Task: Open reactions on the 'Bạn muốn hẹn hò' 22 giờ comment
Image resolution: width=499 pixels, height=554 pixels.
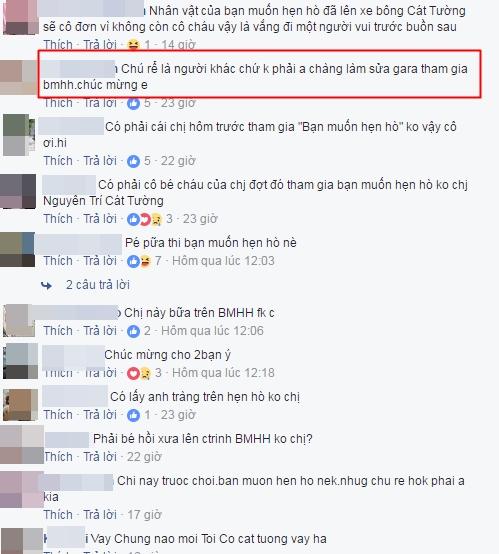Action: coord(134,161)
